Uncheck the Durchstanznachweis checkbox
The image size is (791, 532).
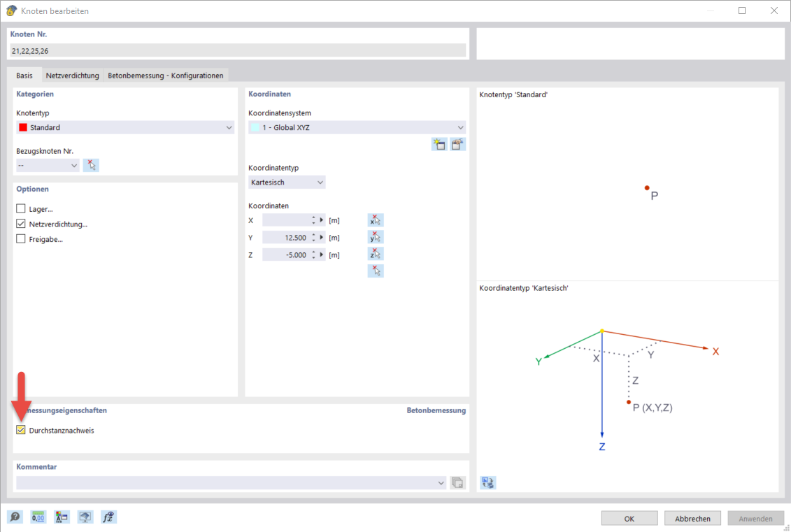(x=20, y=430)
